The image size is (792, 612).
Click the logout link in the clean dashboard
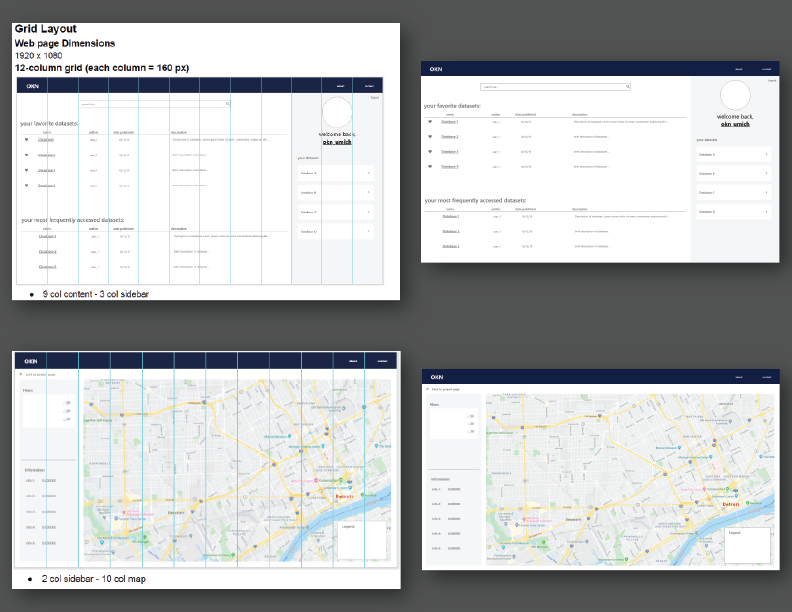coord(772,81)
